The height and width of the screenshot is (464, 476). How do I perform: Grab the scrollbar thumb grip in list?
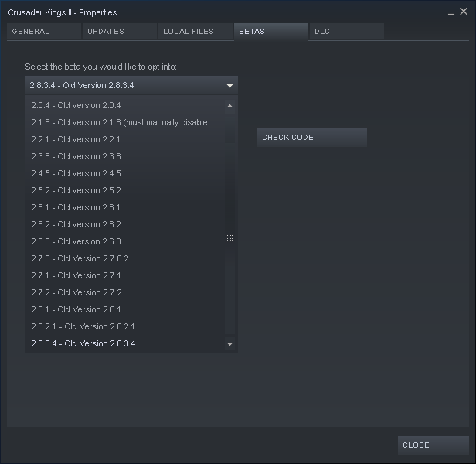(x=229, y=237)
